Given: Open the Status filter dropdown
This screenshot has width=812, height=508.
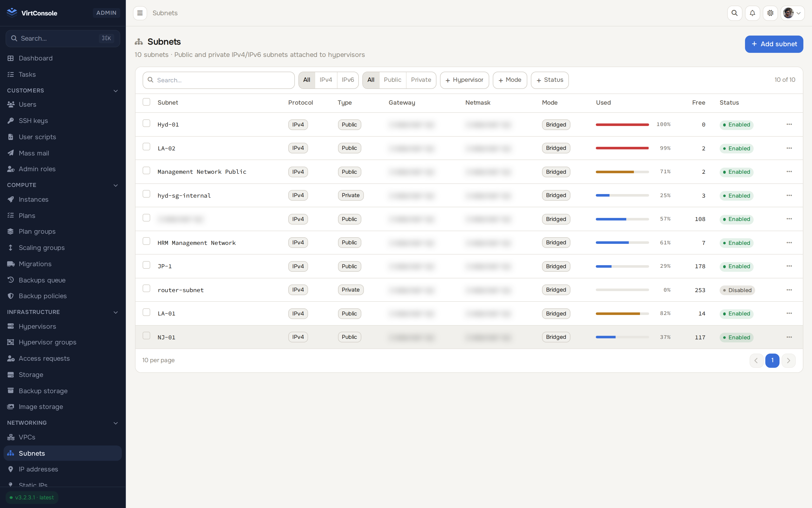Looking at the screenshot, I should coord(550,80).
